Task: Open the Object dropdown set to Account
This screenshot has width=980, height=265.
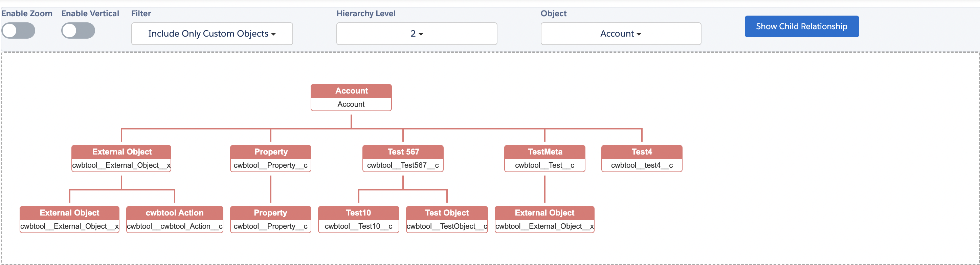Action: 621,34
